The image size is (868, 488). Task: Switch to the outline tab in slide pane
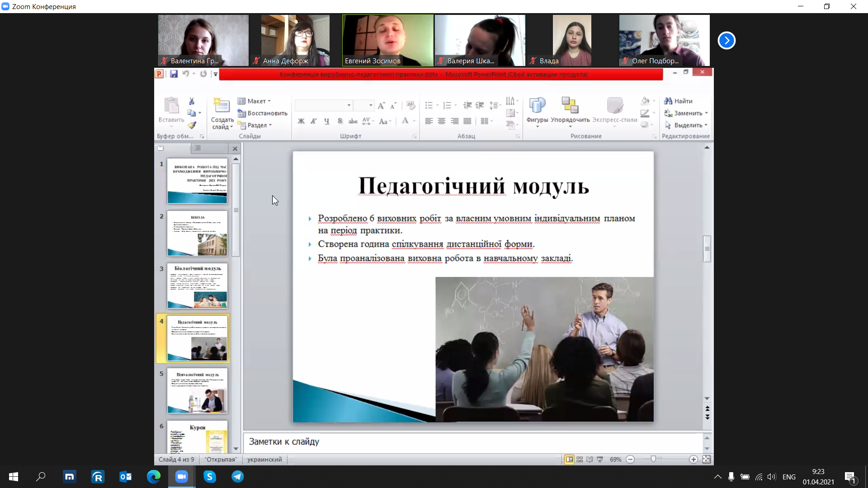(198, 148)
